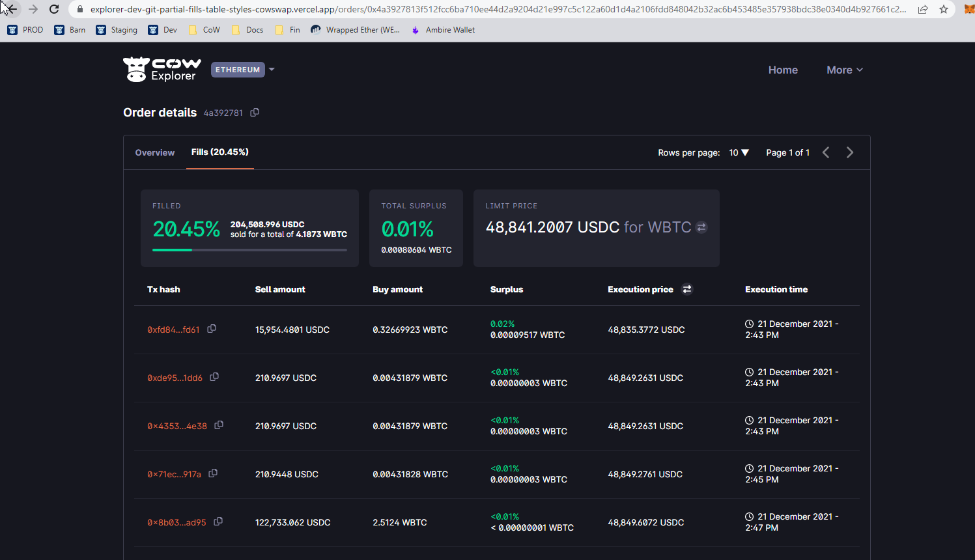Click the Sell amount column header
This screenshot has width=975, height=560.
(280, 289)
